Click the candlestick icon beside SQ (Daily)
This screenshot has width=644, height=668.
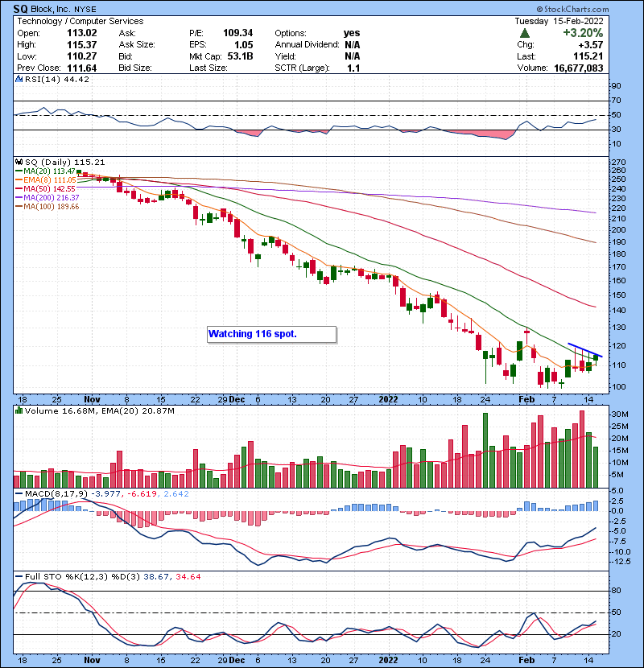19,162
